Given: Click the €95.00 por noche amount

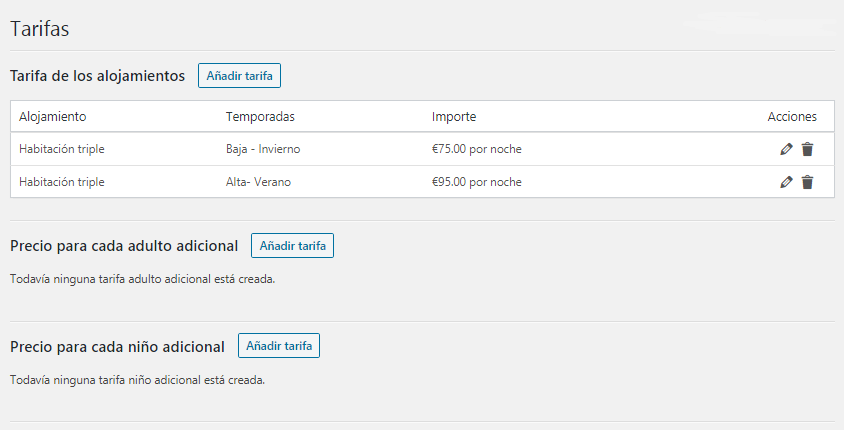Looking at the screenshot, I should coord(476,182).
